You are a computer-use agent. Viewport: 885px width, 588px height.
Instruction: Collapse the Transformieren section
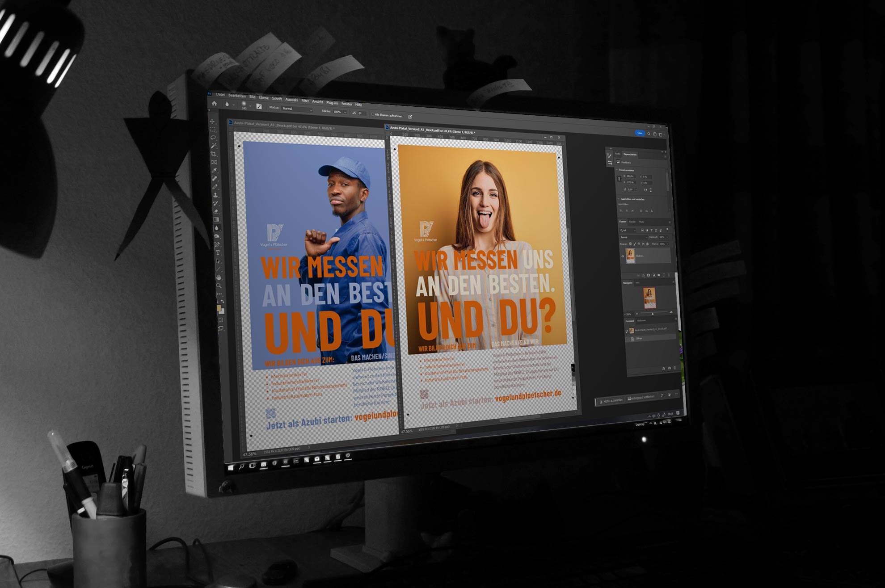[617, 170]
